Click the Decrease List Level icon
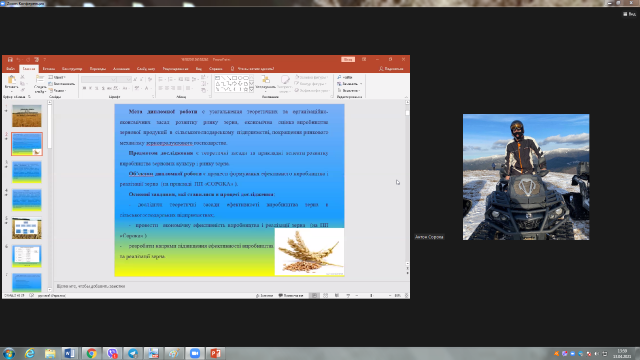Viewport: 640px width, 360px height. tap(180, 79)
